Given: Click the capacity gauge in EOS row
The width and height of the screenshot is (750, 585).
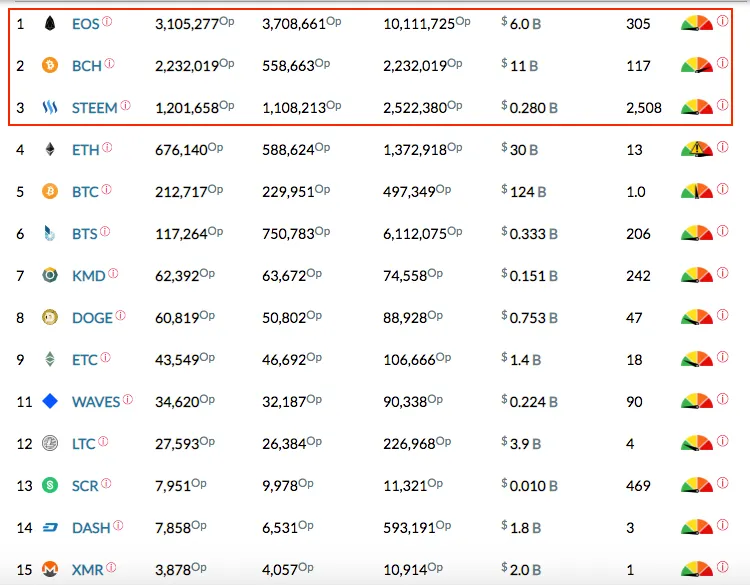Looking at the screenshot, I should [x=697, y=23].
